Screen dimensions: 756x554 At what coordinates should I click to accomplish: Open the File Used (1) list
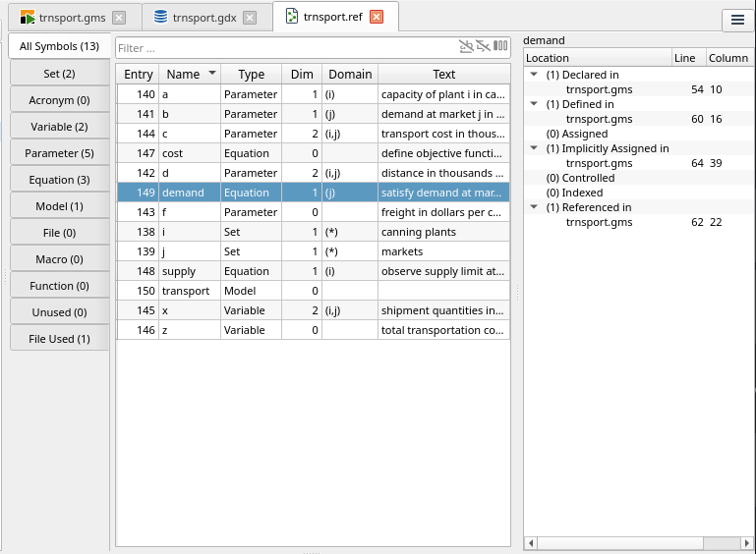click(x=59, y=339)
